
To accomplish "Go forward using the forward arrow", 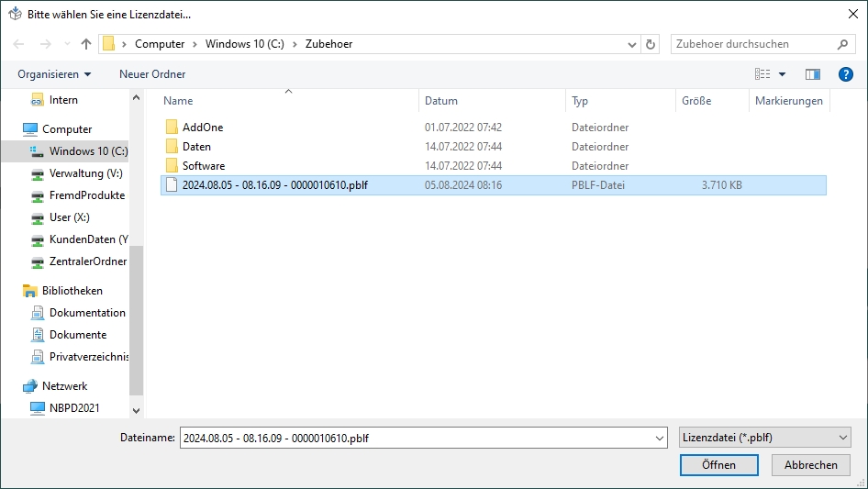I will click(x=45, y=44).
